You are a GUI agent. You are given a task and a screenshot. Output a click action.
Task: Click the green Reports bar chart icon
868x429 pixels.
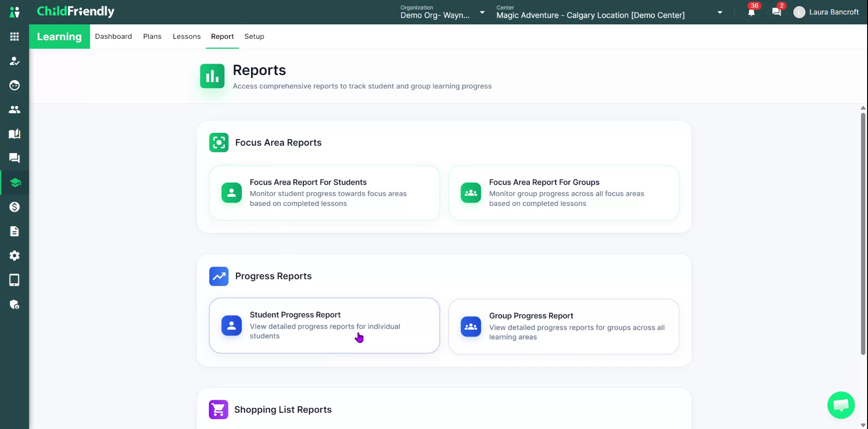pos(212,76)
